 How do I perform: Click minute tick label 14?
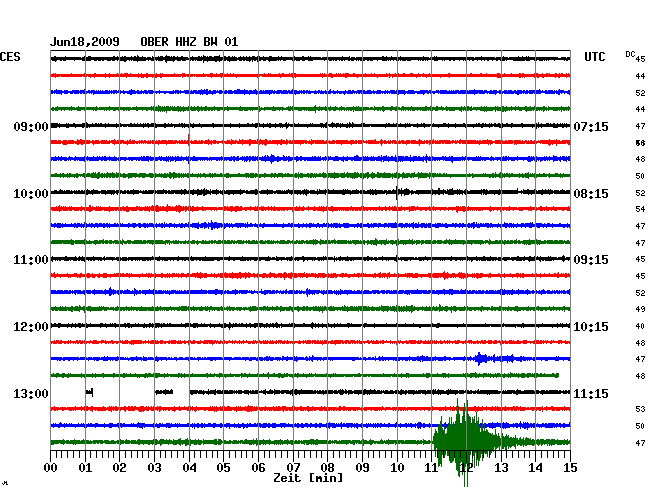coord(535,467)
